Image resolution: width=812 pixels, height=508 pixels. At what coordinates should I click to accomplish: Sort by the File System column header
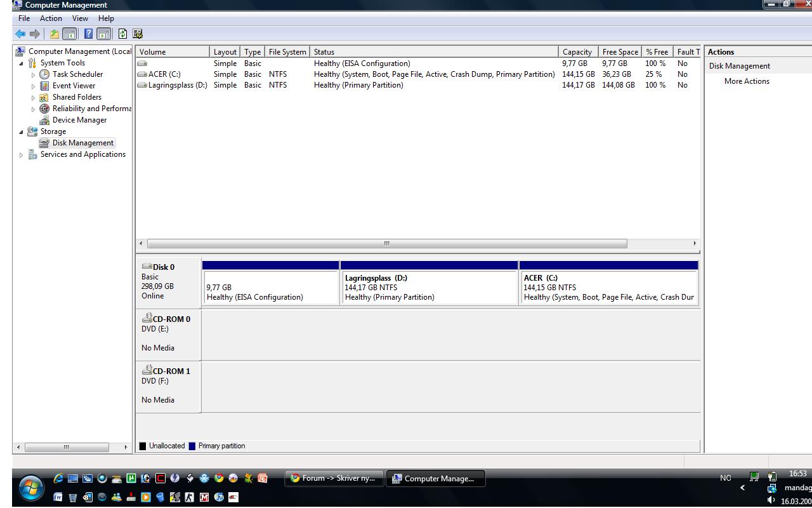[x=287, y=52]
